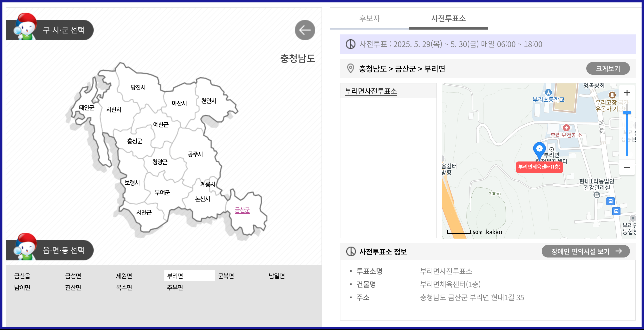
Task: Click the upper bus stop icon
Action: (611, 201)
